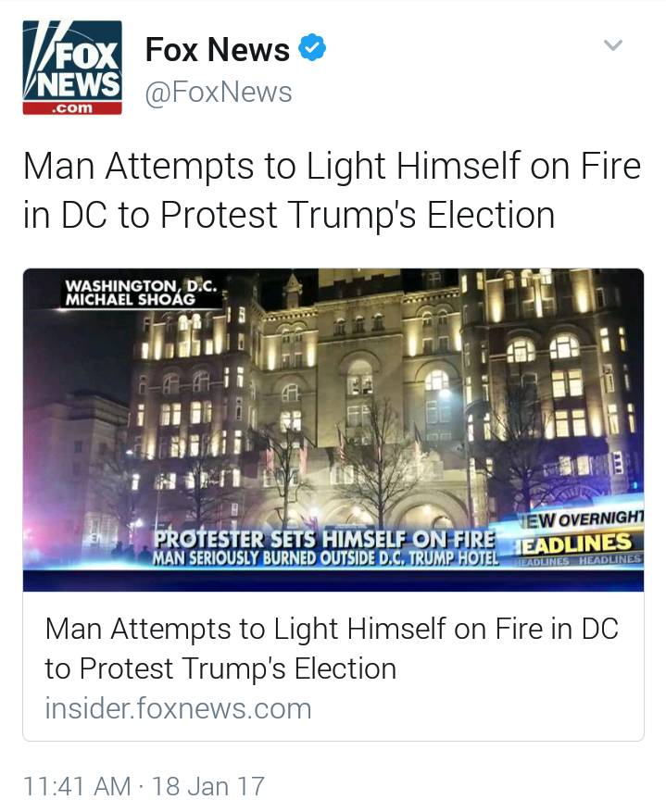Screen dimensions: 666x812
Task: Tap the Protester Sets Himself on Fire banner
Action: (x=324, y=540)
